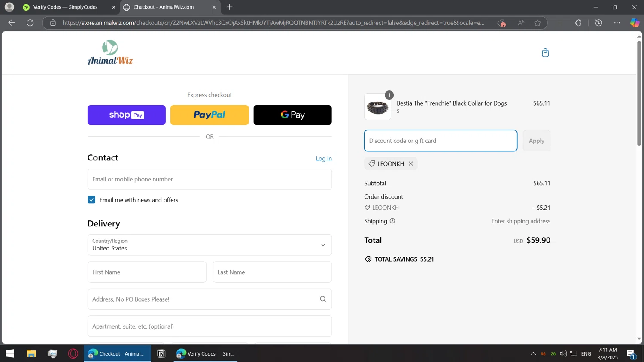
Task: Pay with Shop Pay button
Action: point(127,115)
